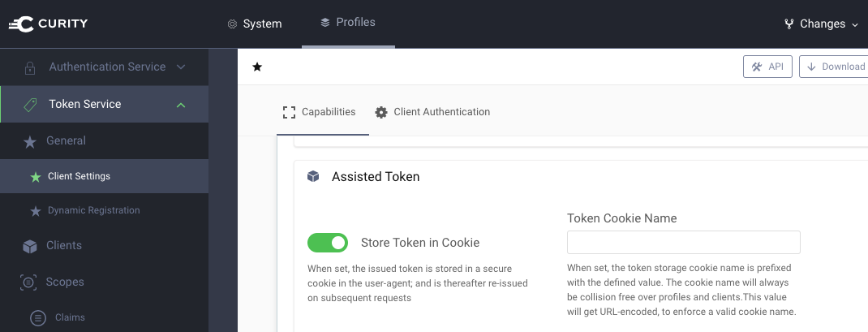The width and height of the screenshot is (868, 332).
Task: Open the Changes menu
Action: coord(822,24)
